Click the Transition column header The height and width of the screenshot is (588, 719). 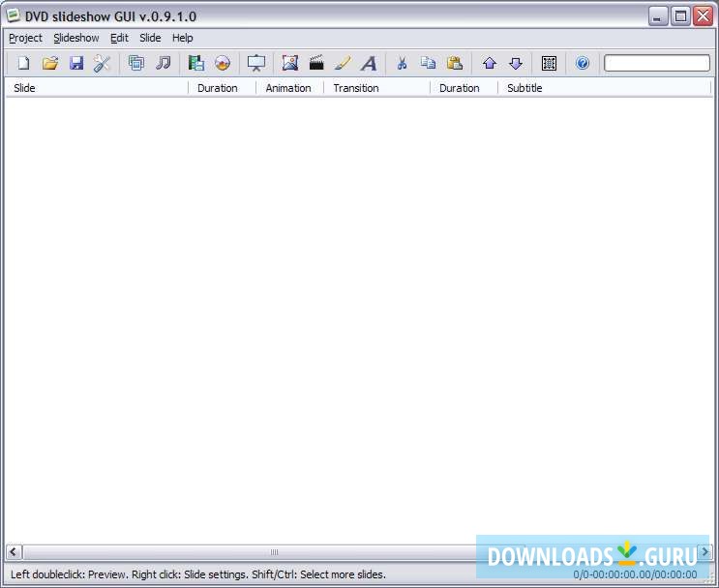(x=377, y=88)
